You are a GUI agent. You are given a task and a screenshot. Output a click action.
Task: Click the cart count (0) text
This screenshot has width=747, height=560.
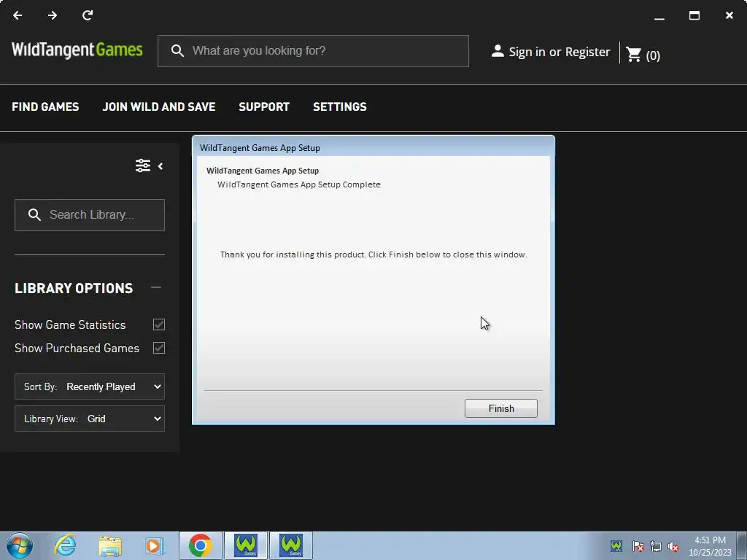click(x=653, y=55)
